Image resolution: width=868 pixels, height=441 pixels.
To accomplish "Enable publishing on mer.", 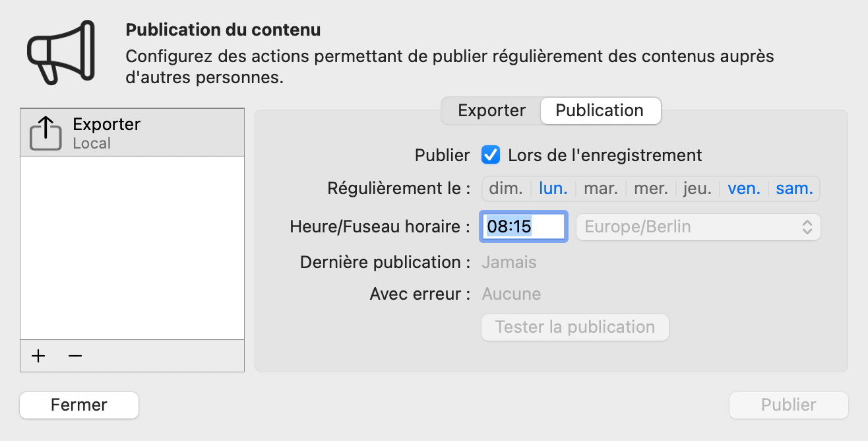I will click(650, 188).
